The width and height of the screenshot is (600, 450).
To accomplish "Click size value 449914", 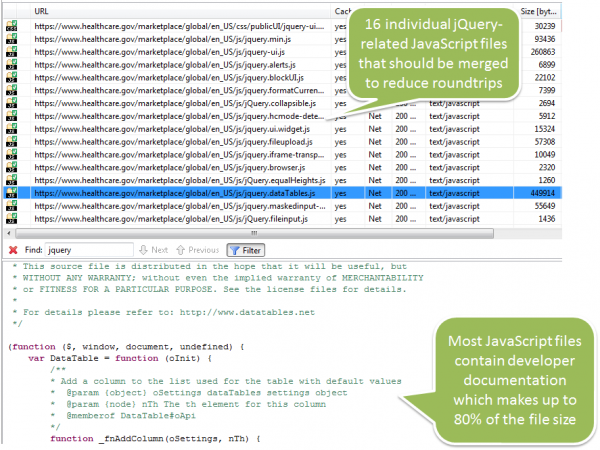I will 542,193.
